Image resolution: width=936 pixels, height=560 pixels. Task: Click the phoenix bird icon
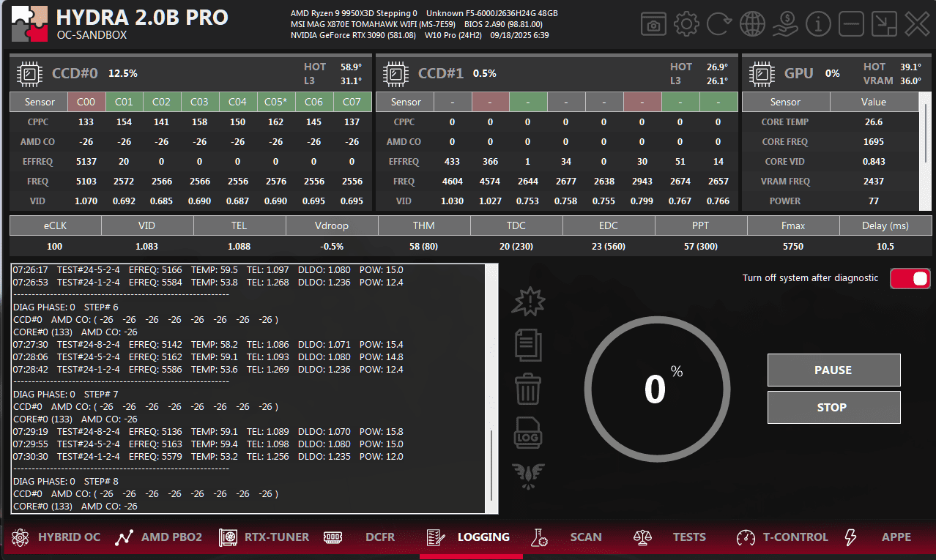[527, 477]
